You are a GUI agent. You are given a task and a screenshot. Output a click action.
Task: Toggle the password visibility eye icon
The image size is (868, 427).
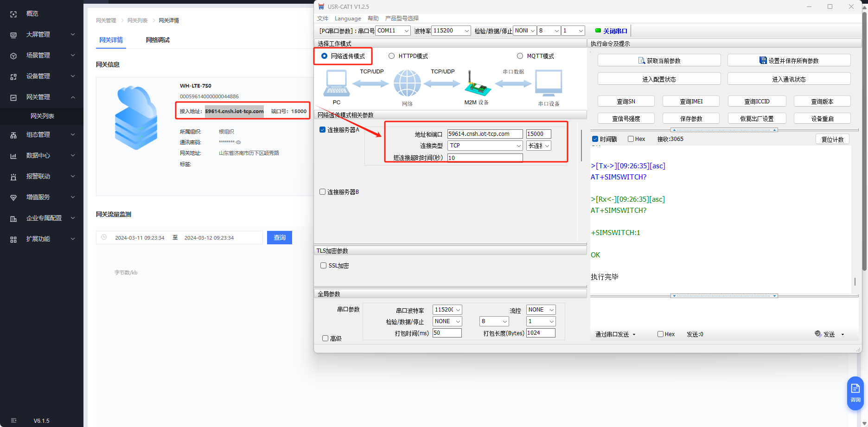tap(239, 142)
